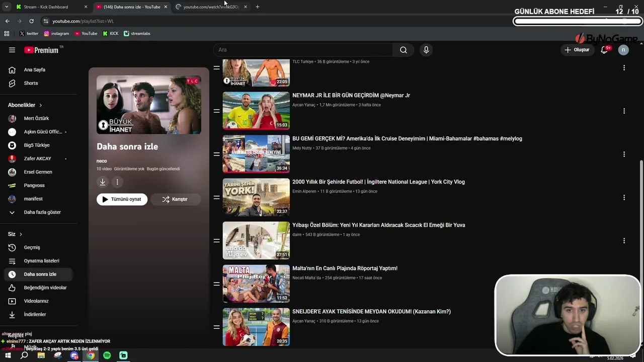644x362 pixels.
Task: Open the YouTube hamburger guide menu
Action: point(12,50)
